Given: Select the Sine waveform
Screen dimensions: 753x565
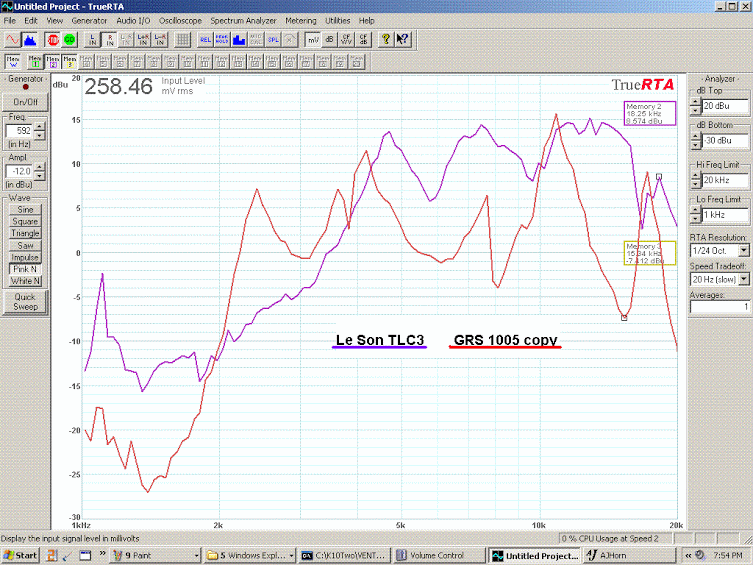Looking at the screenshot, I should [x=25, y=210].
